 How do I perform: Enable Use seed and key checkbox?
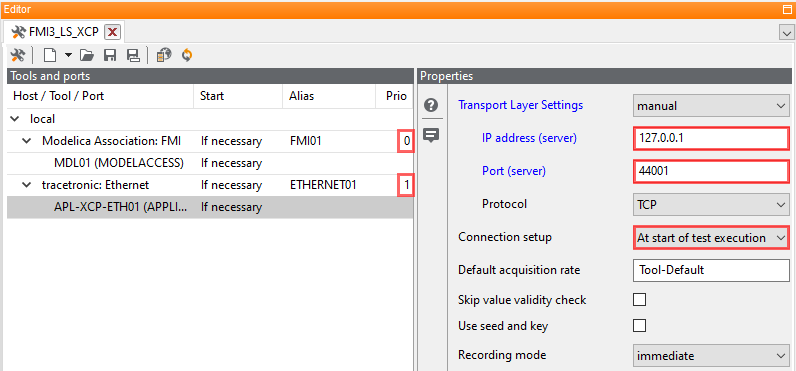coord(639,325)
